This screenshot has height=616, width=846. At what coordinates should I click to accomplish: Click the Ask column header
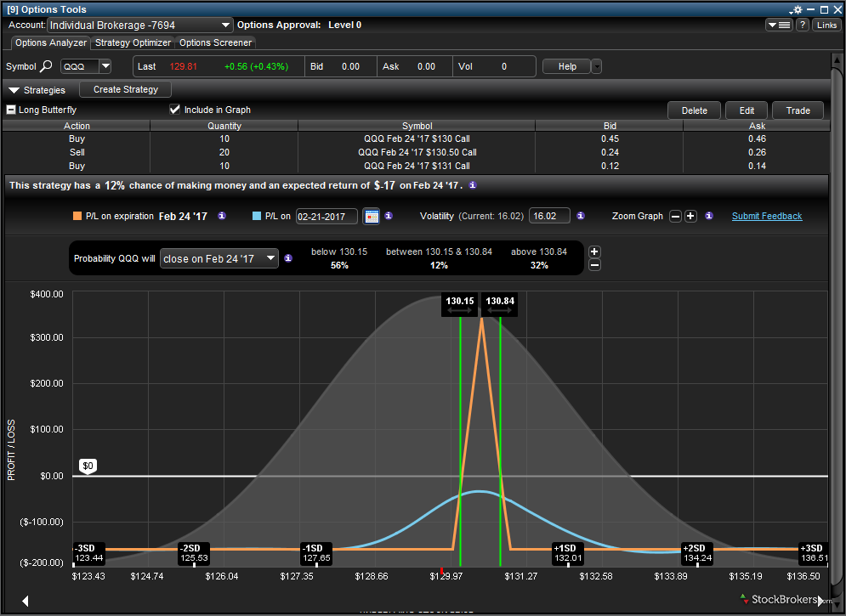tap(757, 126)
